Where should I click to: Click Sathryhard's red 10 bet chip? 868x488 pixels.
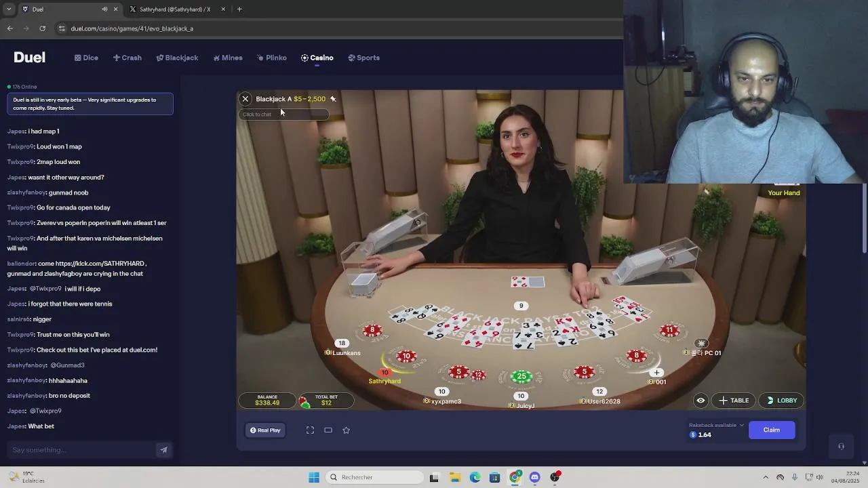pyautogui.click(x=406, y=357)
